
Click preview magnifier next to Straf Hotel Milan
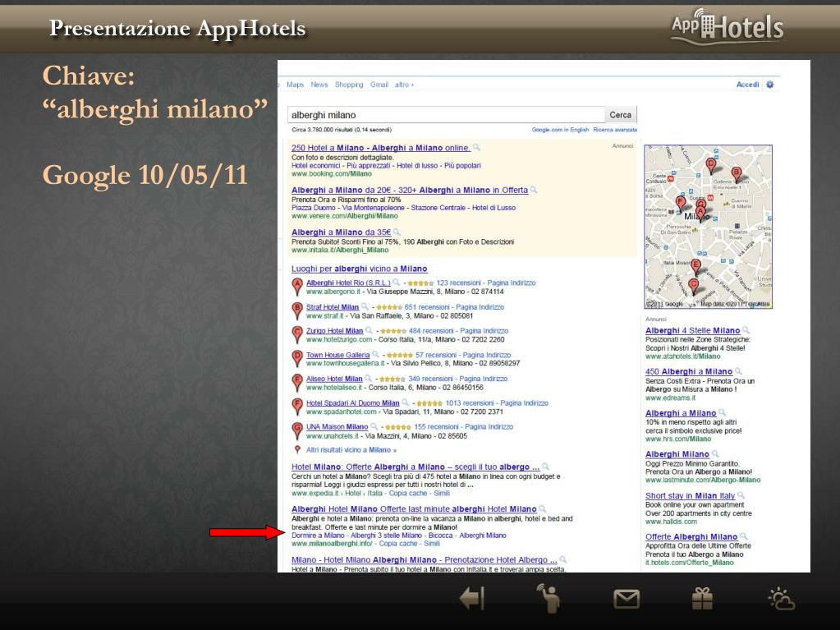pyautogui.click(x=365, y=307)
